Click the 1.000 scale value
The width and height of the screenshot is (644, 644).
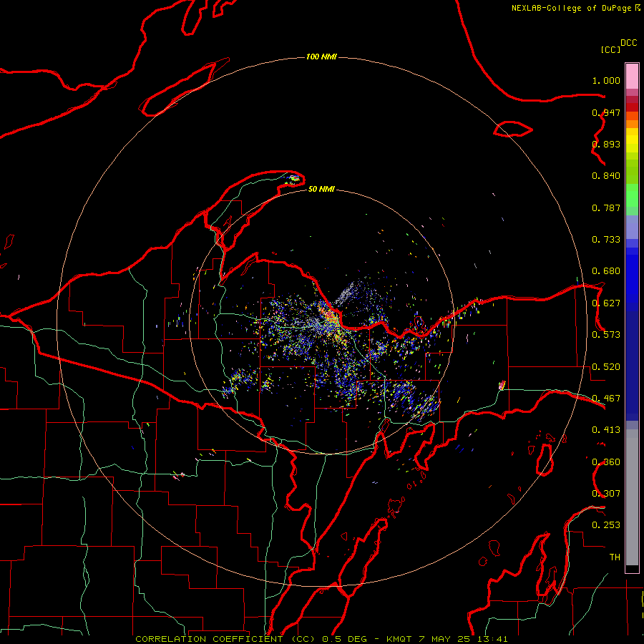(x=606, y=80)
